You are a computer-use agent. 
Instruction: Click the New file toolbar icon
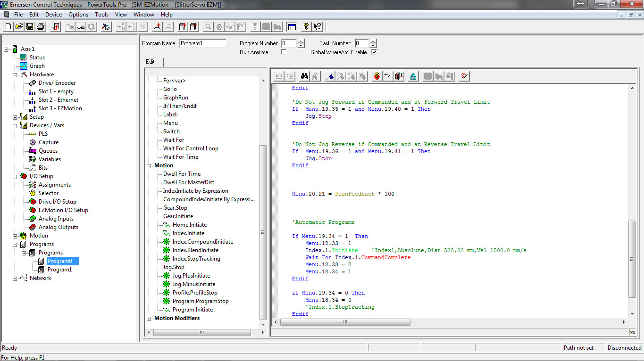(x=8, y=27)
